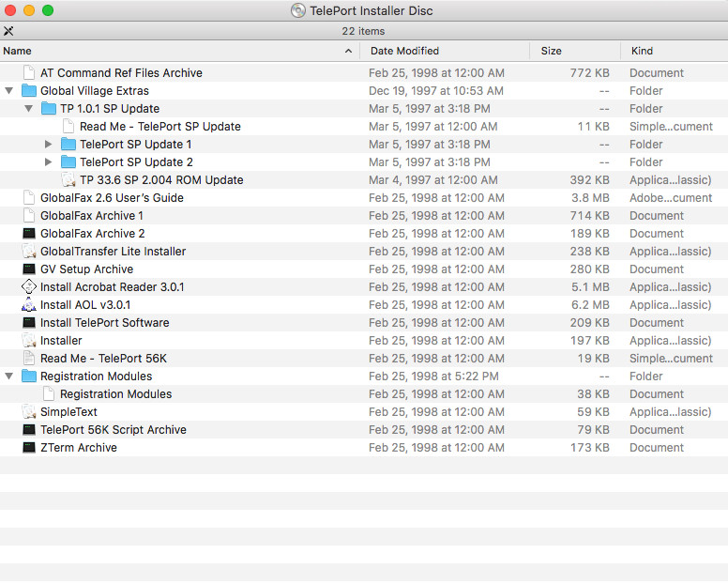This screenshot has width=728, height=584.
Task: Click the Install TelePort Software black icon
Action: pyautogui.click(x=29, y=322)
